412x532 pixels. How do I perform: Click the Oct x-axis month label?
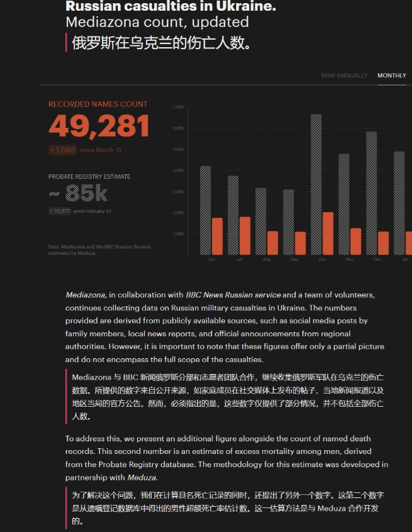pos(322,259)
